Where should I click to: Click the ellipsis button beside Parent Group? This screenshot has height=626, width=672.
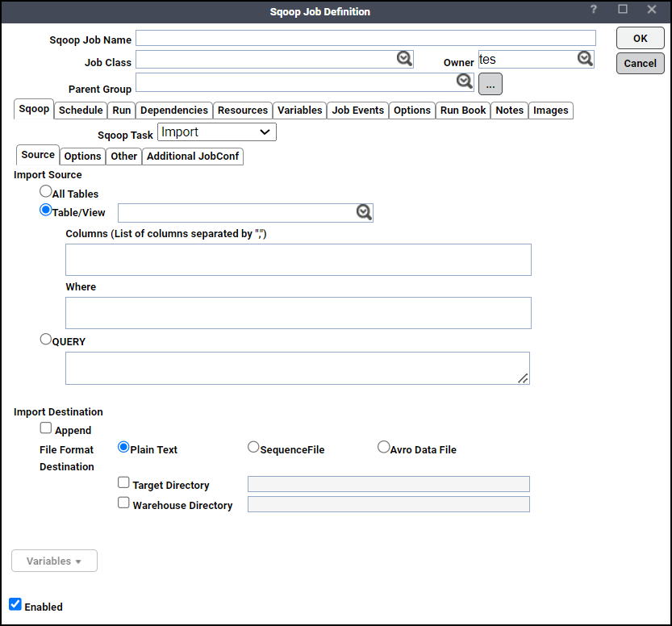tap(490, 84)
